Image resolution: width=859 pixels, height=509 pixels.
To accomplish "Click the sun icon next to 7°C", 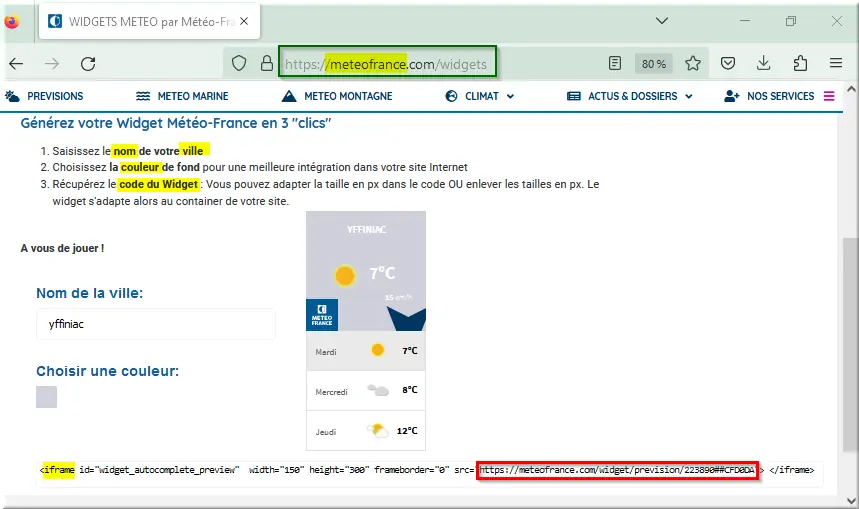I will tap(345, 275).
